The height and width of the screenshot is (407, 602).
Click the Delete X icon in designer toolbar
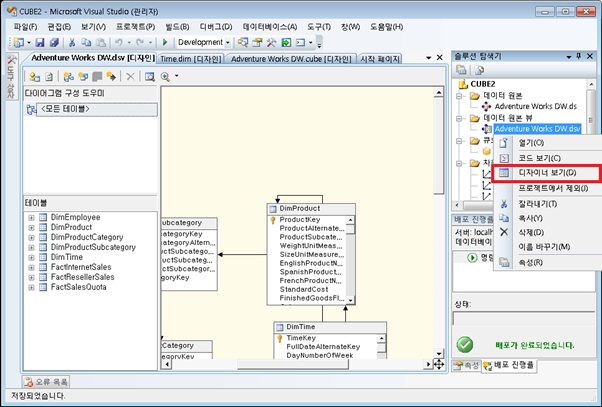(x=130, y=77)
